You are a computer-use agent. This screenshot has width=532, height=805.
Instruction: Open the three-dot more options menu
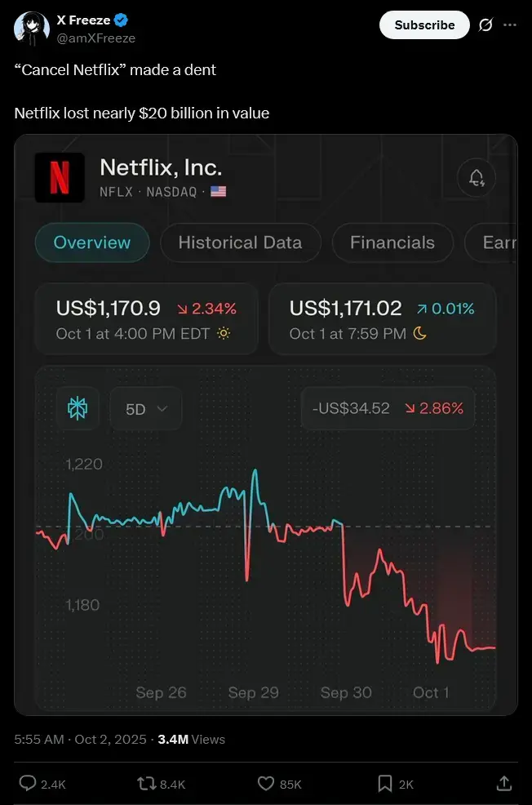click(510, 25)
